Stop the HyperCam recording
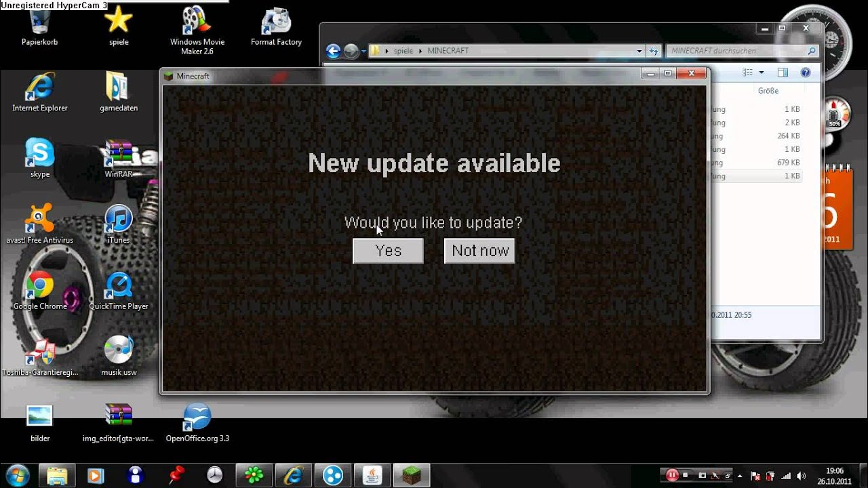 (686, 475)
